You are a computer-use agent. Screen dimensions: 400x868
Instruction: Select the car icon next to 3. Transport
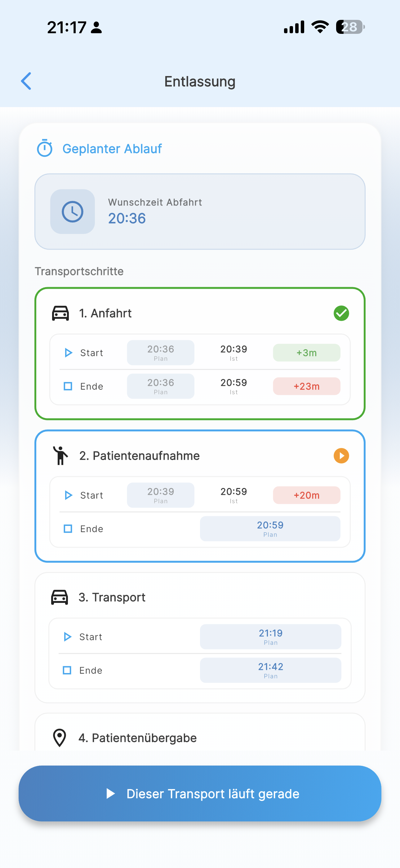pos(60,597)
